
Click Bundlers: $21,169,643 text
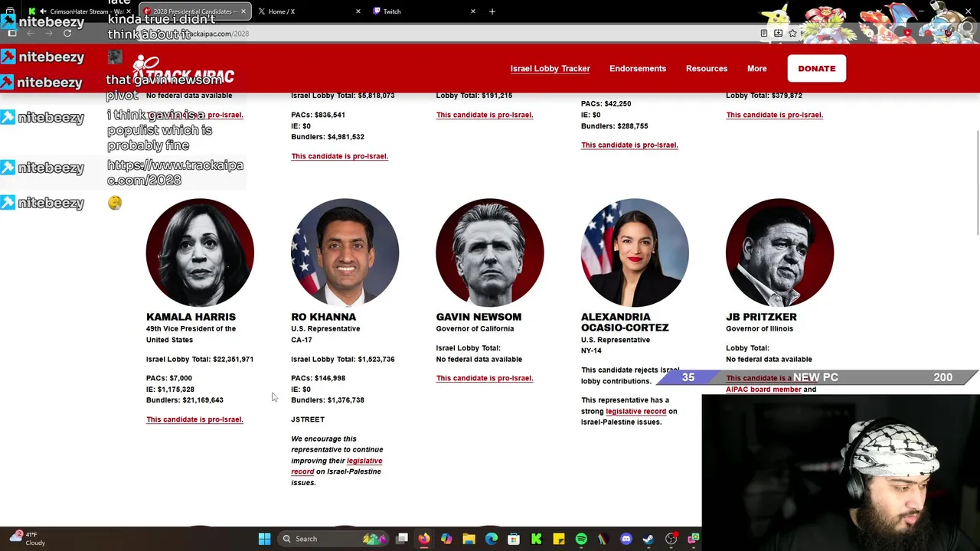point(185,400)
